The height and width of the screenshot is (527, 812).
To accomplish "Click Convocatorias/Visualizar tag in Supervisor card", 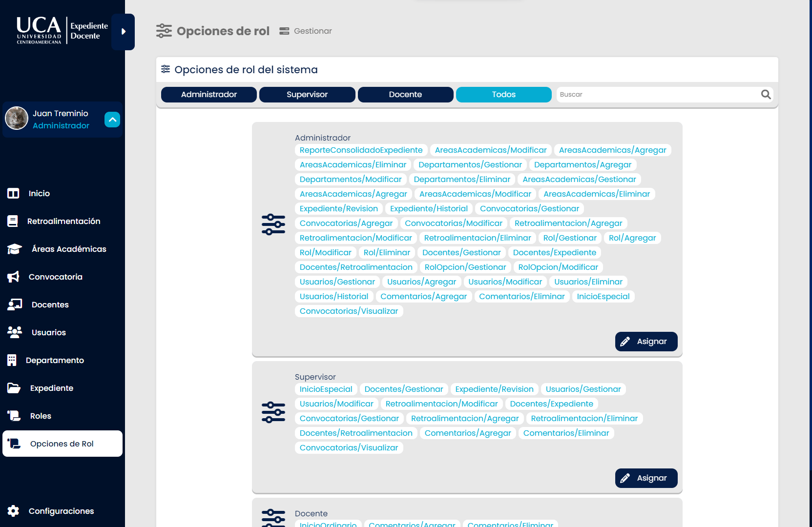I will pyautogui.click(x=349, y=448).
